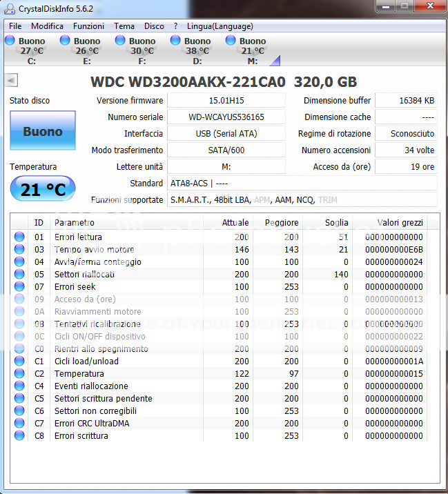Viewport: 448px width, 494px height.
Task: Click the Valori grezzi column header
Action: pos(400,223)
